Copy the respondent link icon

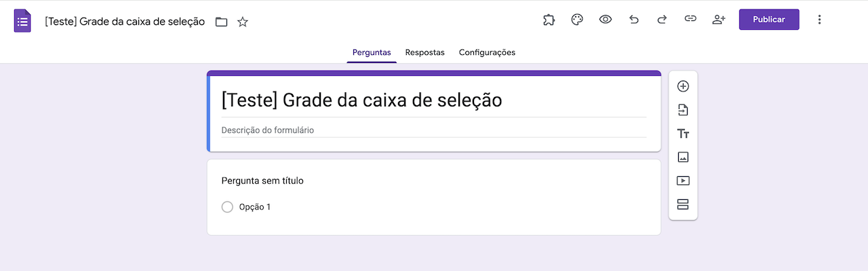(x=690, y=20)
